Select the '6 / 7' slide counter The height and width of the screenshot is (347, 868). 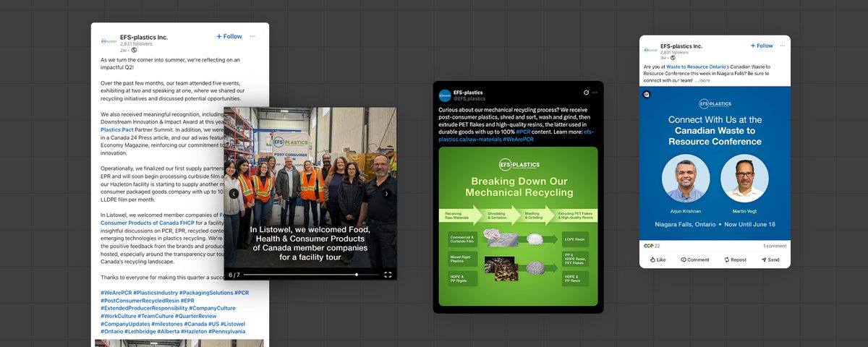[234, 275]
